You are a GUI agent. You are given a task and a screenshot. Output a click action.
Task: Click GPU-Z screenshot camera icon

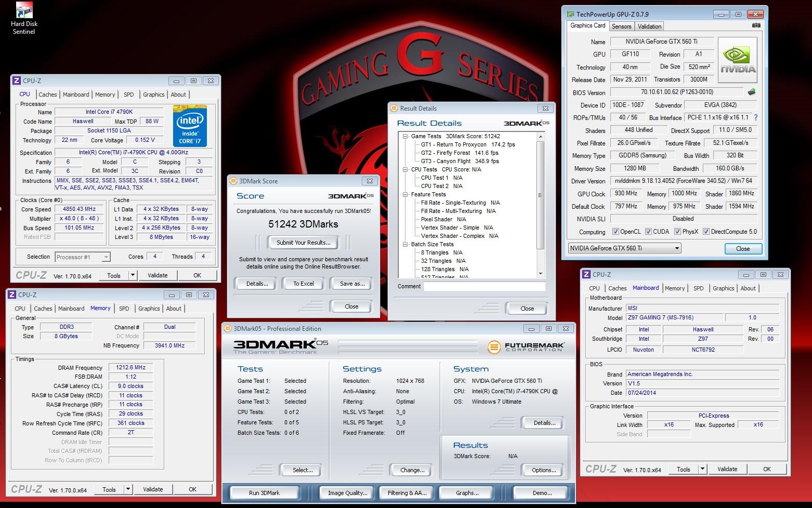(x=756, y=25)
